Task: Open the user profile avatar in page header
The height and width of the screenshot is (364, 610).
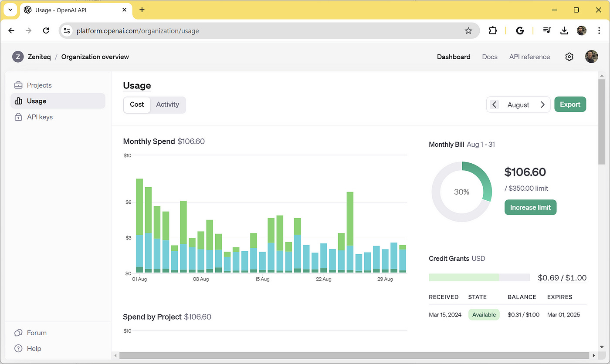Action: tap(591, 57)
